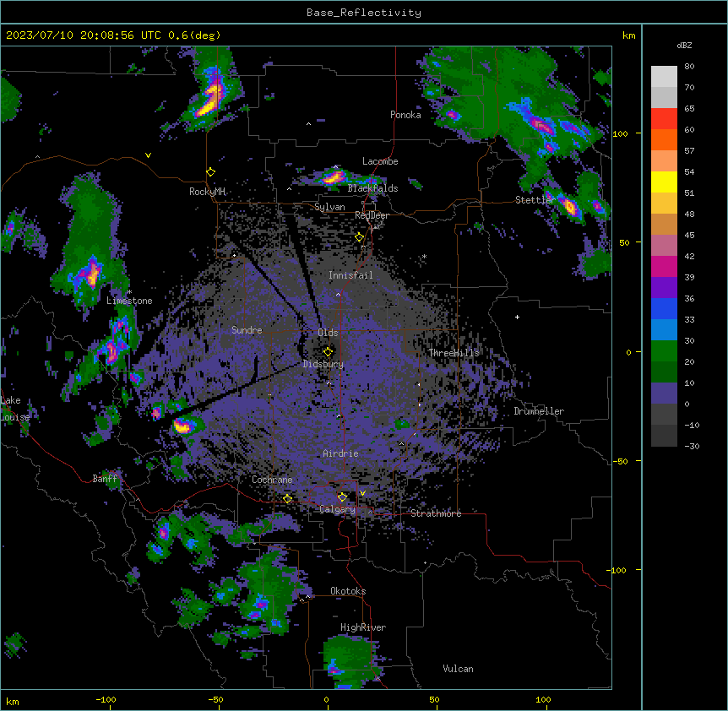Click the Olds town label

coord(328,333)
